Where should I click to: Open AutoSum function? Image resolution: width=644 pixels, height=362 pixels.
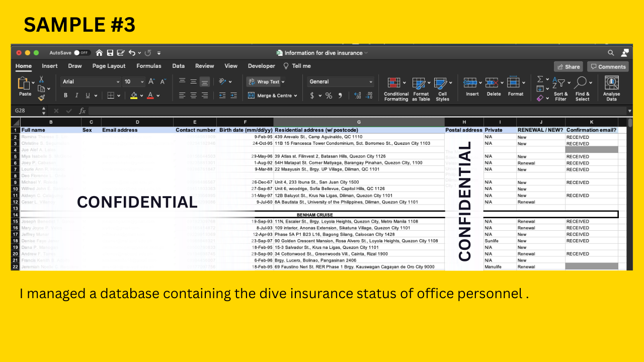coord(540,79)
